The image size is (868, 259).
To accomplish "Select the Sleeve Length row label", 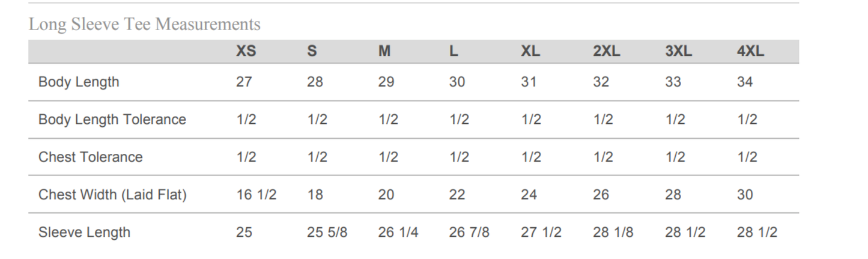I will pyautogui.click(x=84, y=233).
